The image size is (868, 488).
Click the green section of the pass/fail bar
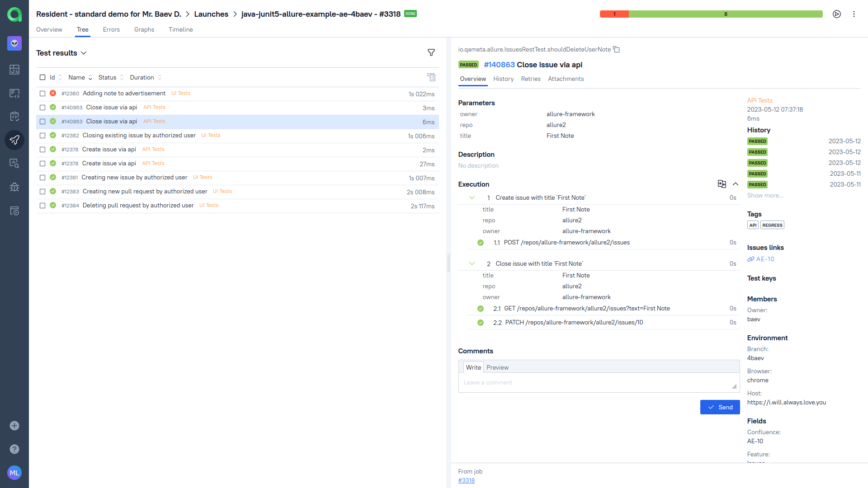coord(726,14)
